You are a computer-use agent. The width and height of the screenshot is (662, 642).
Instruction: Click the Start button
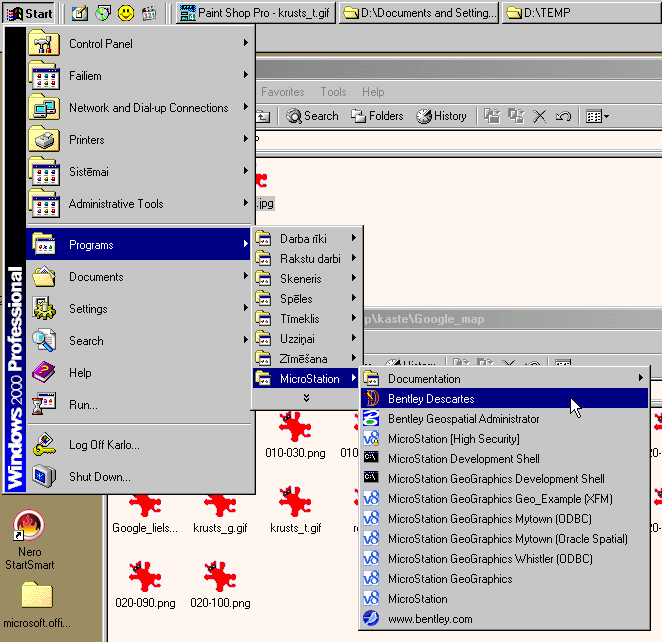[x=30, y=13]
